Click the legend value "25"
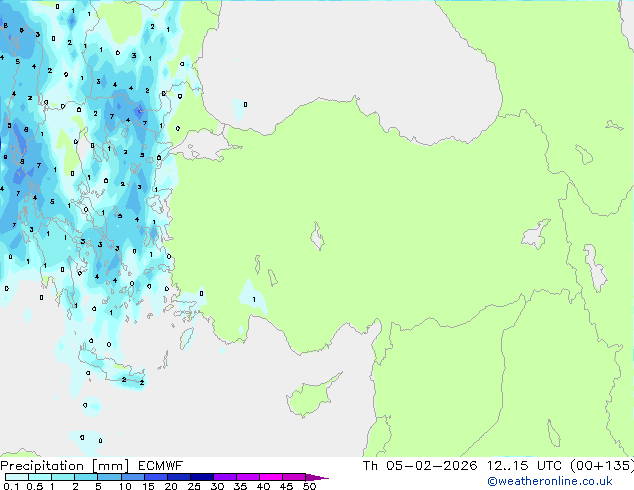The width and height of the screenshot is (634, 490). click(x=194, y=486)
